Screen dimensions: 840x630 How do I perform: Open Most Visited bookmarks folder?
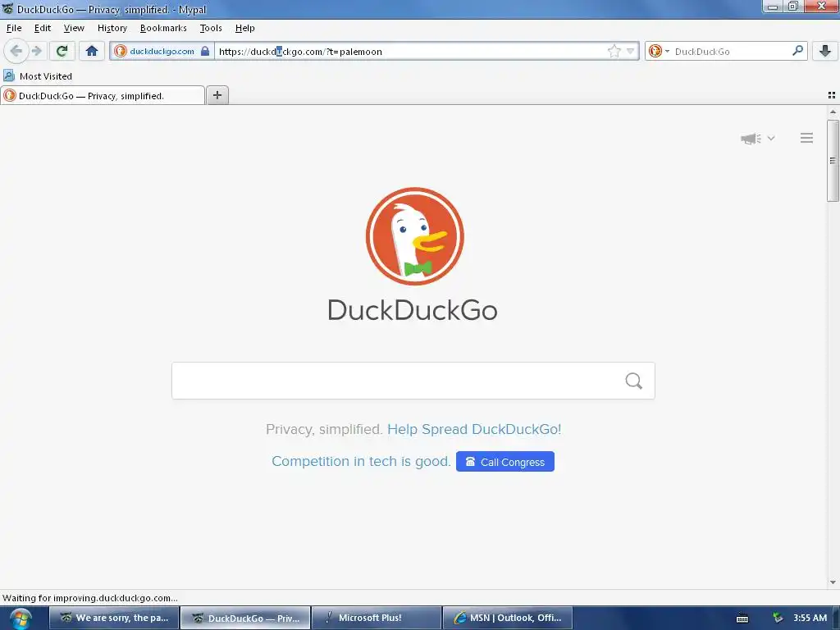point(38,76)
